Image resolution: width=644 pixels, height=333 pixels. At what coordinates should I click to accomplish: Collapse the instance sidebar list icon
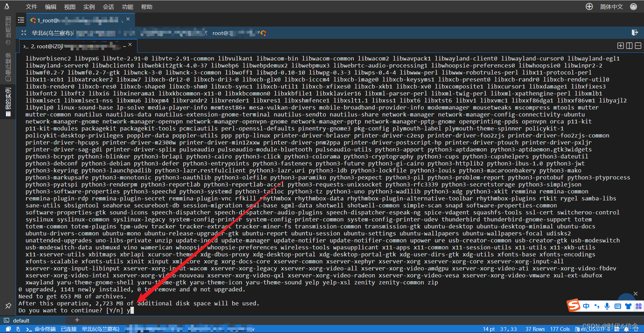pos(21,20)
